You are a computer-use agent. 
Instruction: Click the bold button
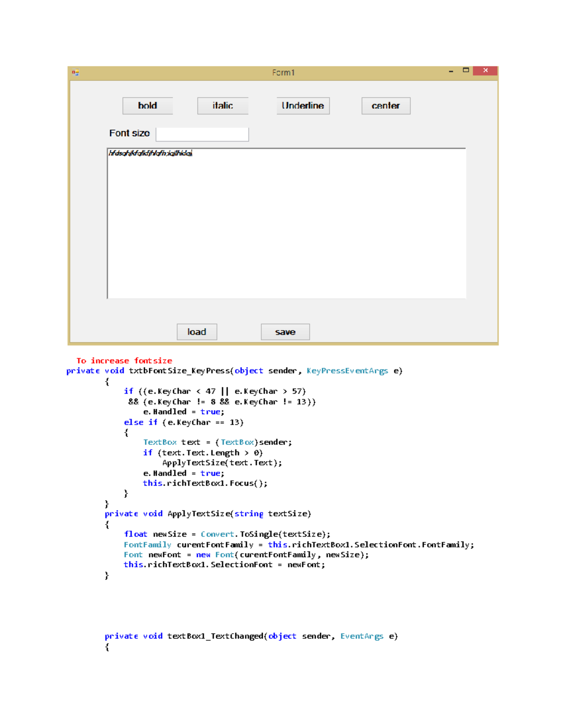click(x=147, y=106)
